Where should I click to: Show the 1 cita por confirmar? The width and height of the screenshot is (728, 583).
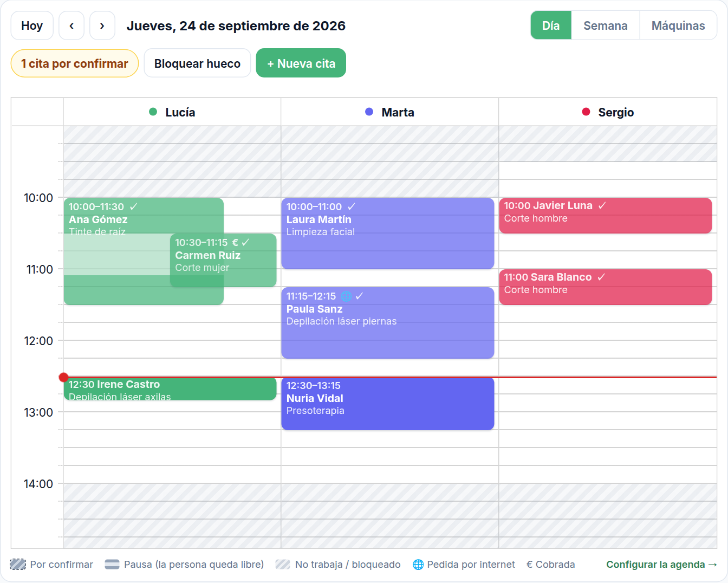click(75, 63)
